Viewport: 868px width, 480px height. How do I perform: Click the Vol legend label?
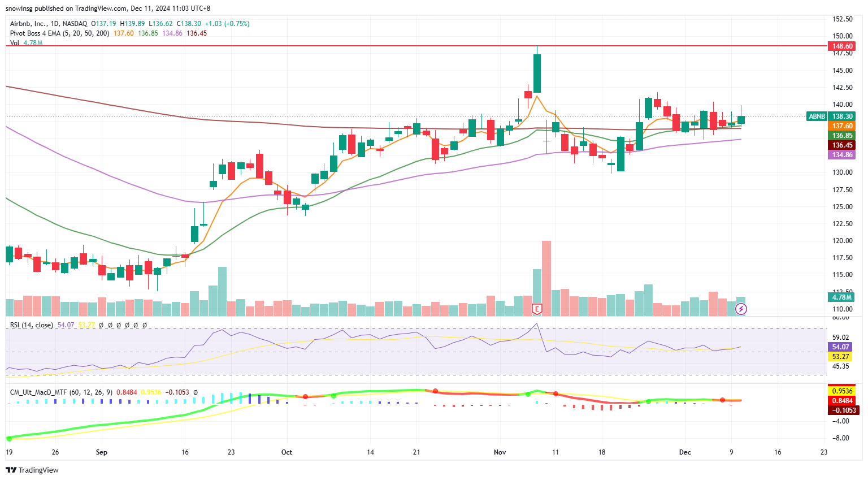[15, 43]
